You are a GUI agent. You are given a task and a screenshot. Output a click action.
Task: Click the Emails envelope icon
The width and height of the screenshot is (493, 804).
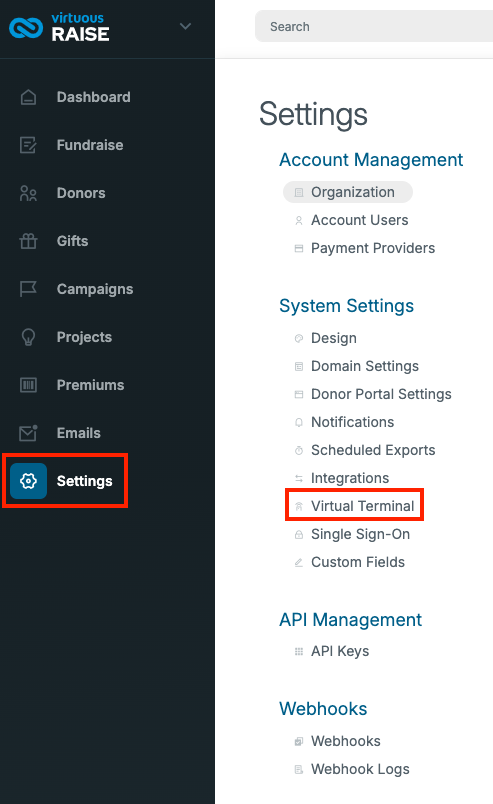[x=28, y=433]
